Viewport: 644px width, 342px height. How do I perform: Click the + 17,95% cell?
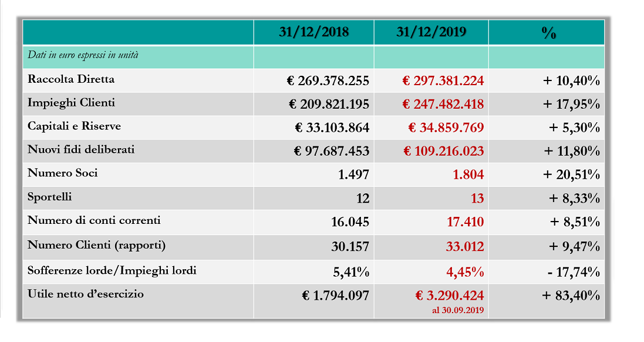(571, 104)
